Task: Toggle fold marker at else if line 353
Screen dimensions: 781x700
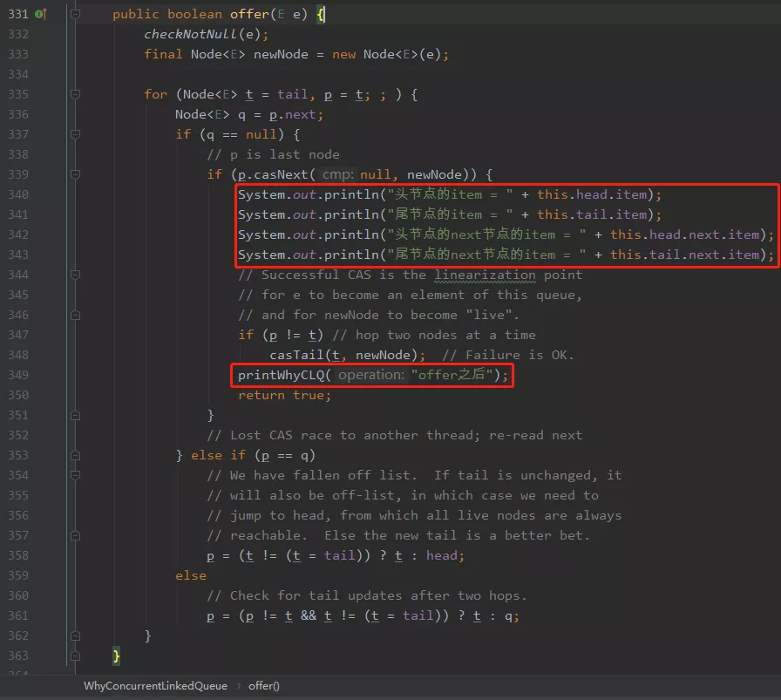Action: 75,455
